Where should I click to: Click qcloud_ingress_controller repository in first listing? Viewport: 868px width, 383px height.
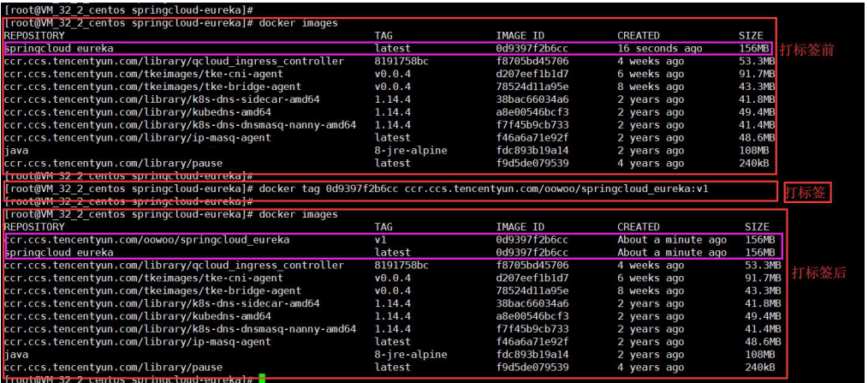coord(174,61)
